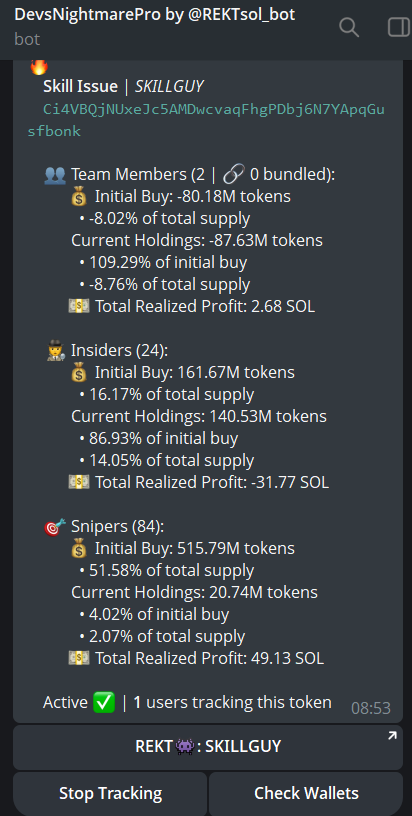Click the Insiders detective emoji icon
This screenshot has width=412, height=816.
coord(56,351)
